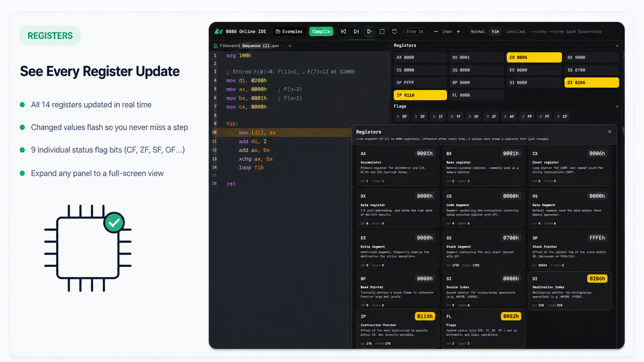Step forward one instruction

pyautogui.click(x=356, y=32)
